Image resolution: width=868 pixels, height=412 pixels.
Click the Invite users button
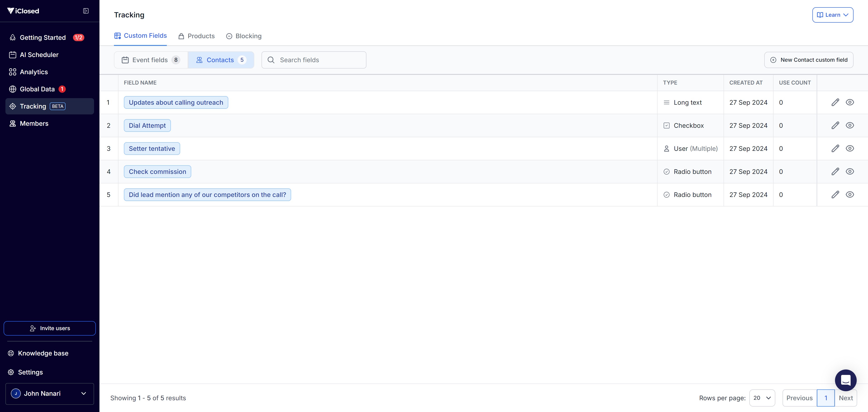50,328
